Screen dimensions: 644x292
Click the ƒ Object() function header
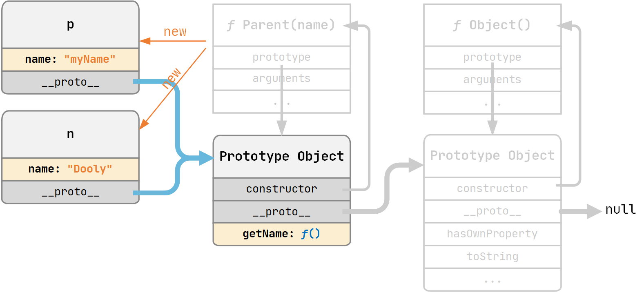pos(492,25)
